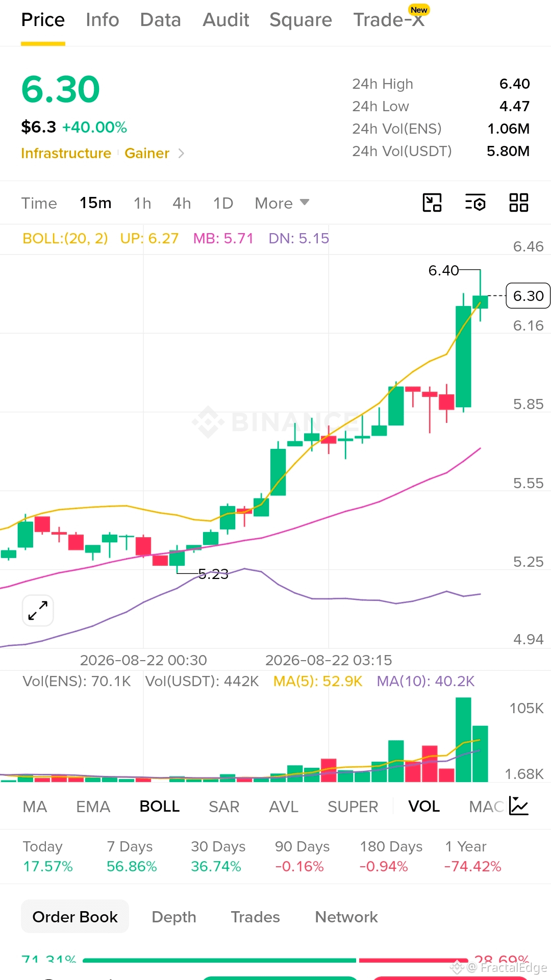Tap the 24h Vol(USDT) value 5.80M
This screenshot has height=980, width=551.
(x=508, y=151)
